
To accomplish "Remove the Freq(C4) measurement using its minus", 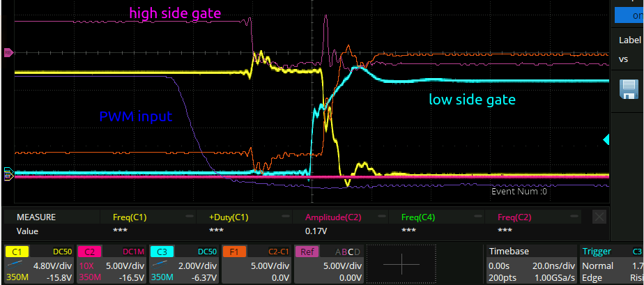I will pos(478,217).
